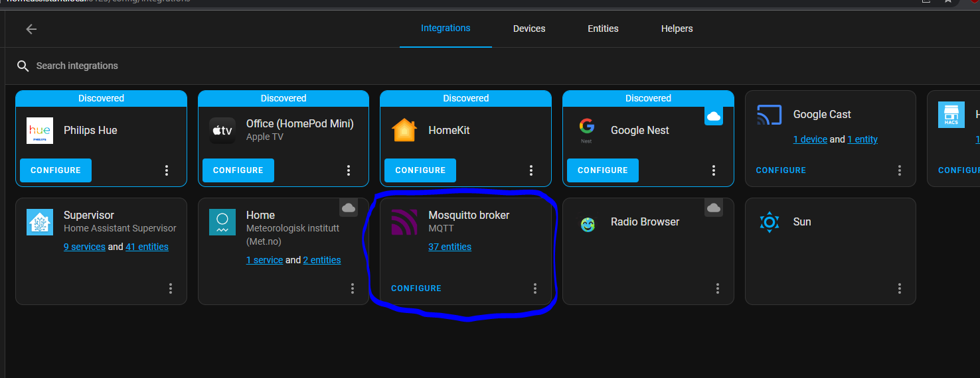Click the Radio Browser card title

pos(645,221)
